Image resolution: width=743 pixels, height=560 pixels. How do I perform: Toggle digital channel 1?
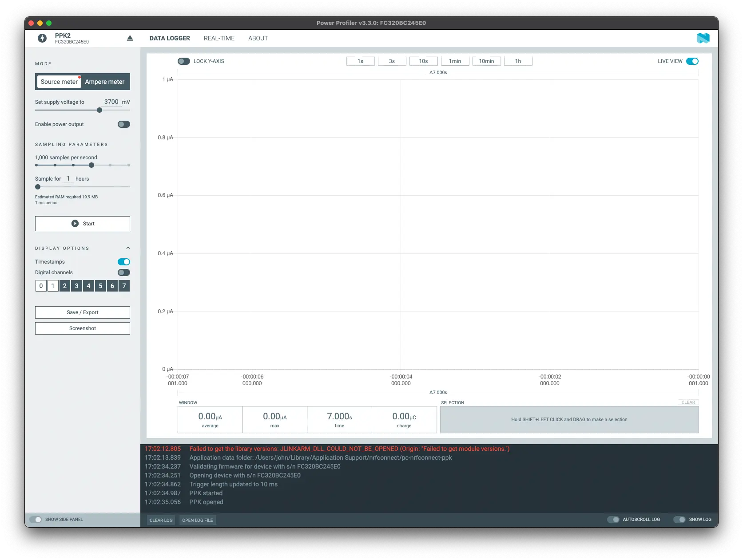(53, 286)
